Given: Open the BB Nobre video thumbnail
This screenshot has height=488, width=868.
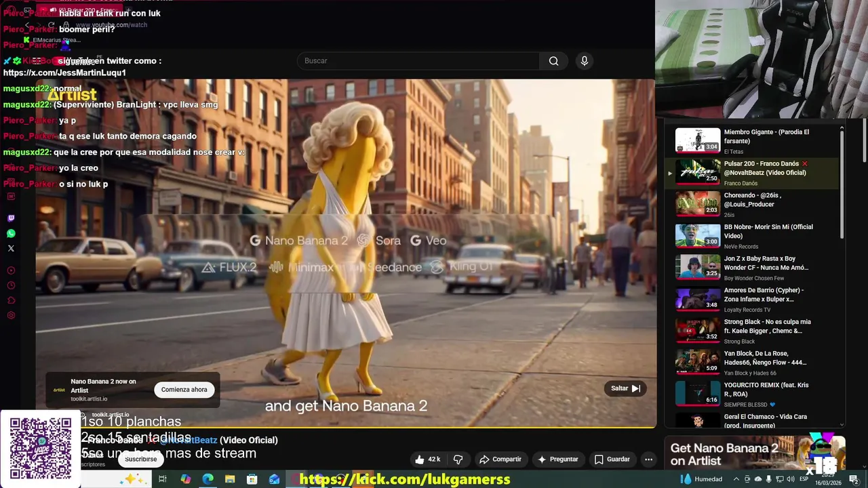Looking at the screenshot, I should click(x=698, y=235).
